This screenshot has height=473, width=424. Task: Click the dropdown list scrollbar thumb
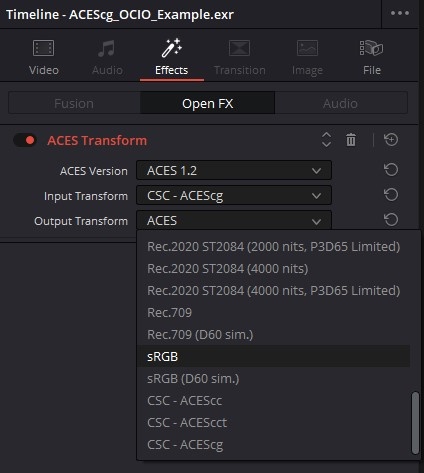tap(415, 423)
